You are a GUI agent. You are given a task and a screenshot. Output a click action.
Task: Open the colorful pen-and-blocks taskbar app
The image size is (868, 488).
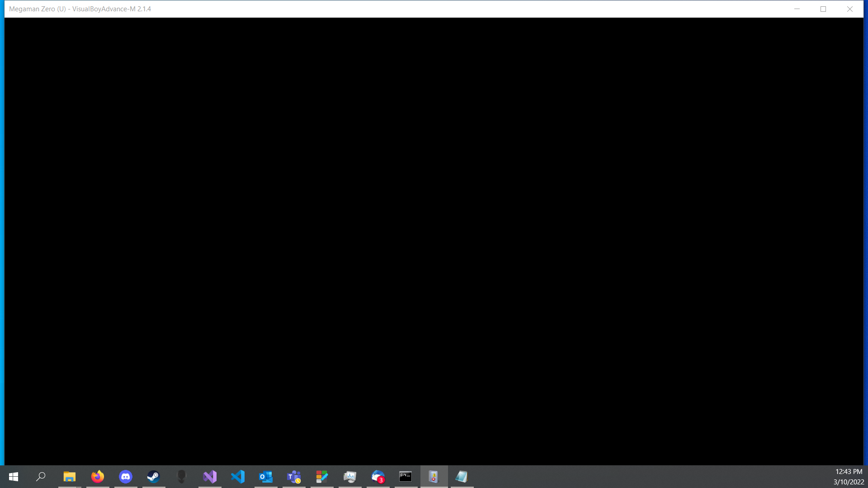(322, 477)
